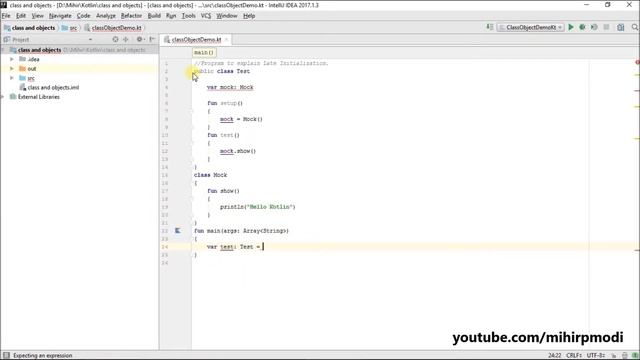
Task: Click src breadcrumb in navigation bar
Action: point(69,28)
